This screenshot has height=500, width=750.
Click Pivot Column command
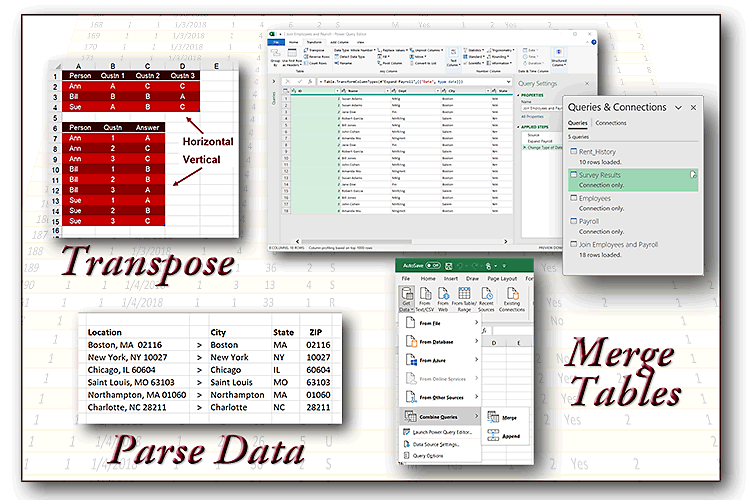click(x=390, y=63)
